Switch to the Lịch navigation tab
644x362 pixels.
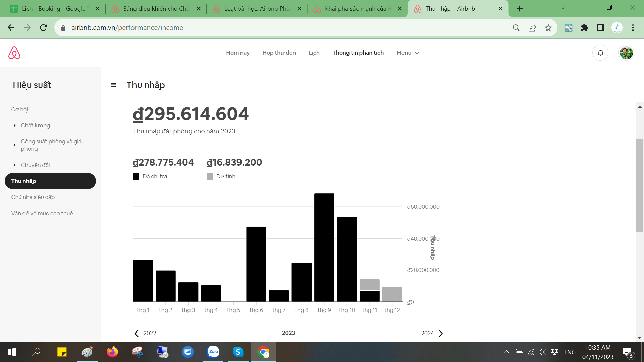[x=314, y=53]
